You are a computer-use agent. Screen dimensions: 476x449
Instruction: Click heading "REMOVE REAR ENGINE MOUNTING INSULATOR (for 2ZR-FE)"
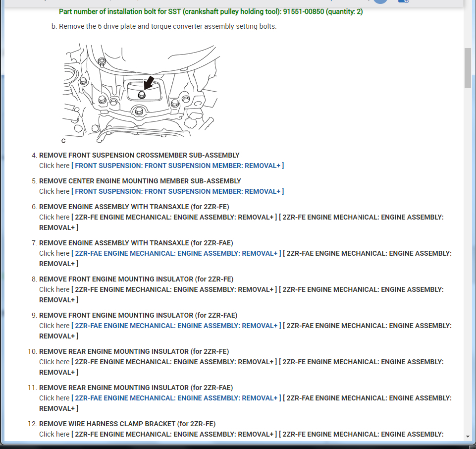tap(134, 351)
